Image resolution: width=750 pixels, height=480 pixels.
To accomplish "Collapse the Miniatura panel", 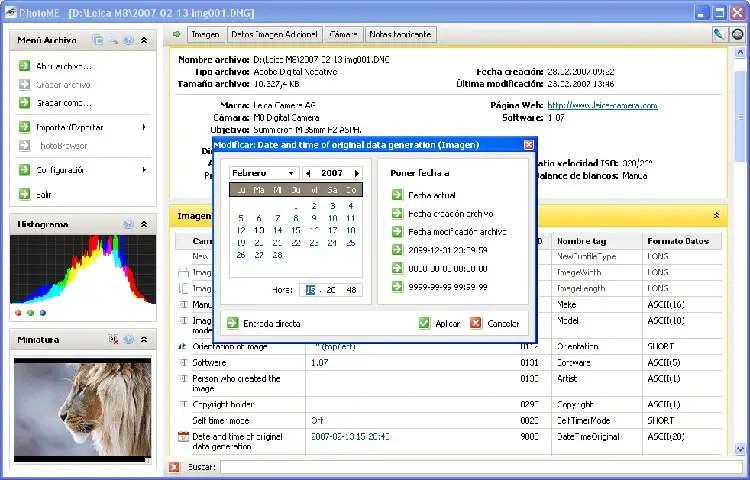I will pyautogui.click(x=144, y=339).
